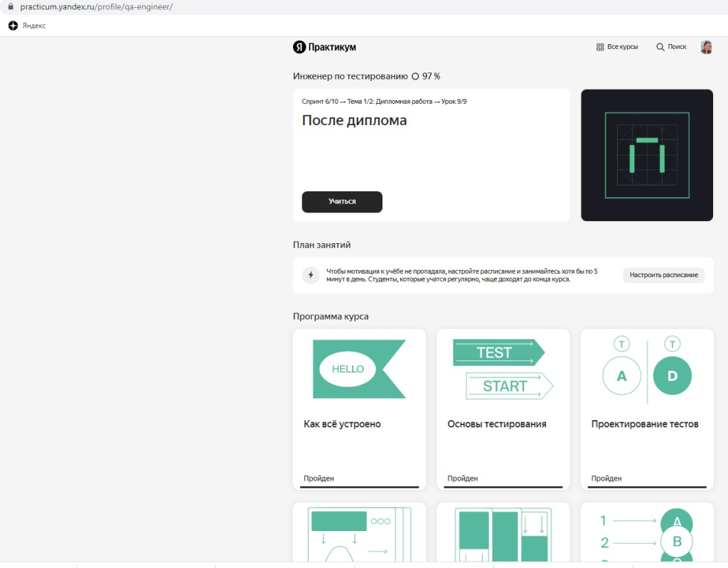Click the search magnifier icon
The image size is (728, 568).
(660, 47)
